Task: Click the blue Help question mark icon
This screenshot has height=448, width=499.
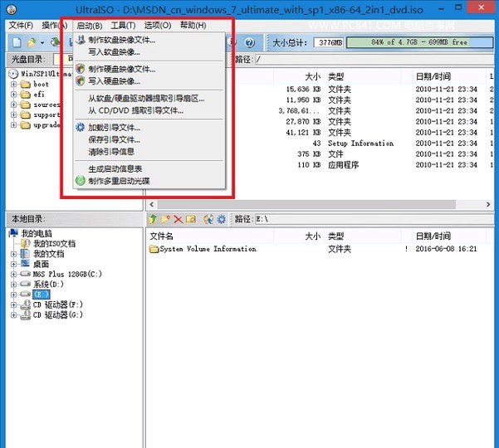Action: pos(249,42)
